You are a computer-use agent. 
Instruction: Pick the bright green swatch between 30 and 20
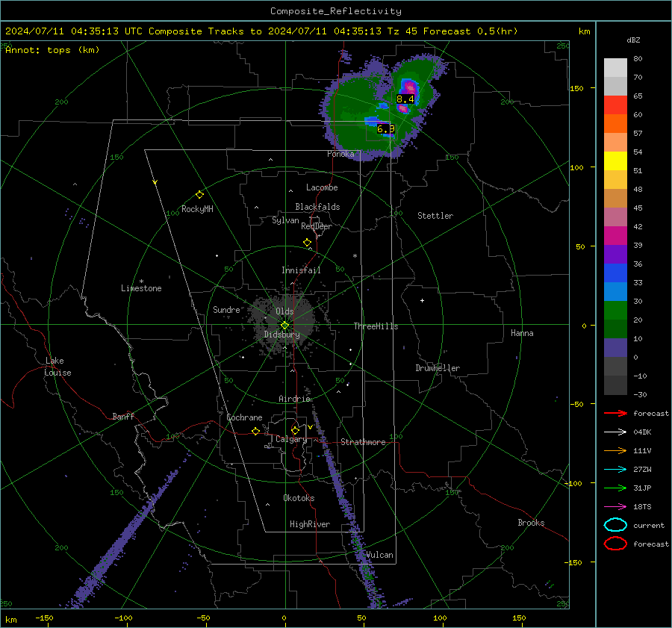click(615, 311)
